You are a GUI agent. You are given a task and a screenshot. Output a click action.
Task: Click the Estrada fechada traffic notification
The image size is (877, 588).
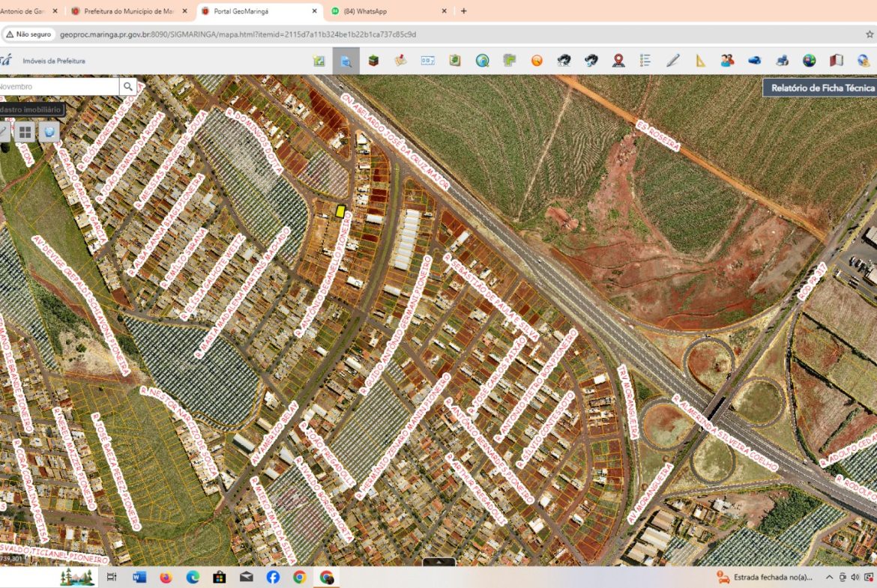765,577
